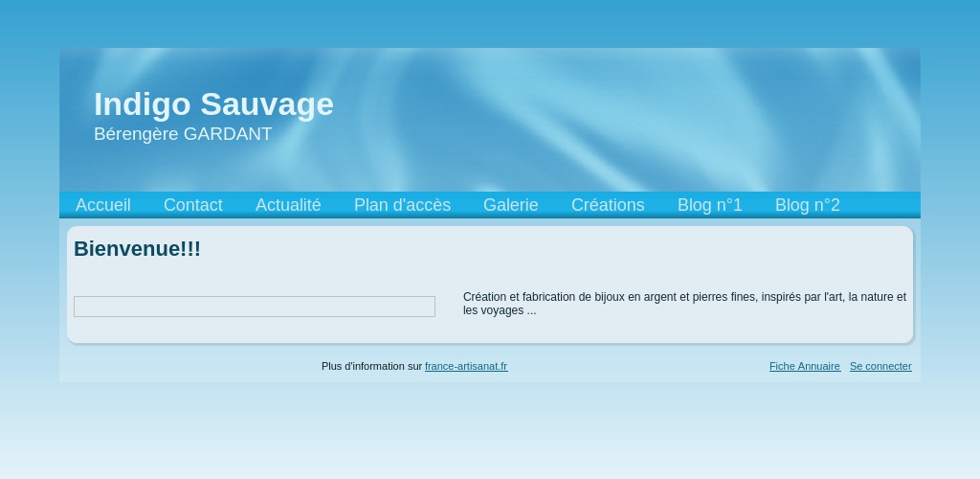This screenshot has height=479, width=980.
Task: Click Se connecter to log in
Action: tap(880, 367)
